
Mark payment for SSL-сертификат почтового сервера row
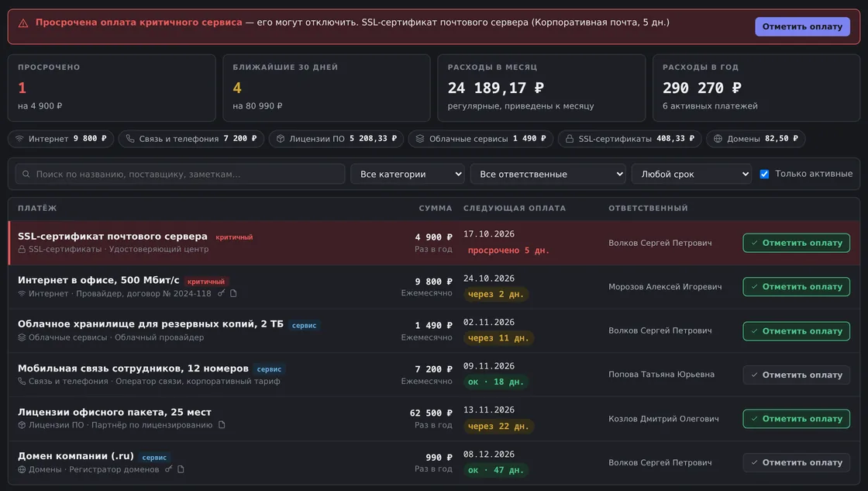coord(796,243)
